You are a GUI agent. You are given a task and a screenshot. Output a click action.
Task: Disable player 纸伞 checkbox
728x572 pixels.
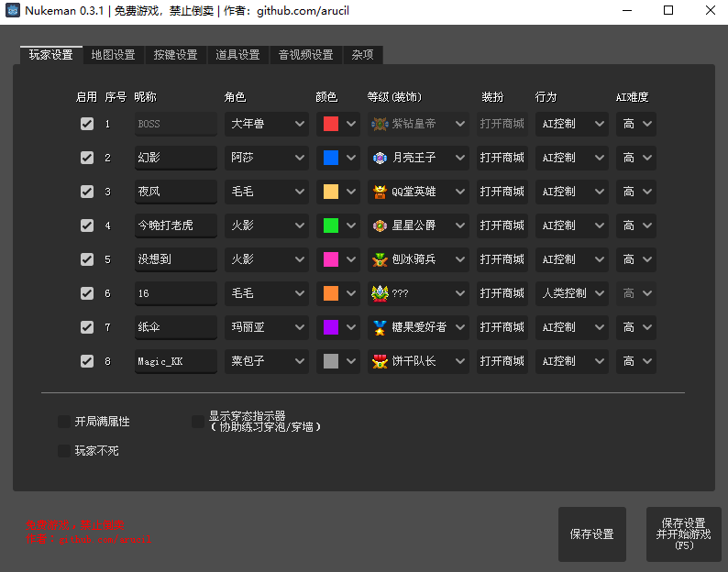point(87,327)
